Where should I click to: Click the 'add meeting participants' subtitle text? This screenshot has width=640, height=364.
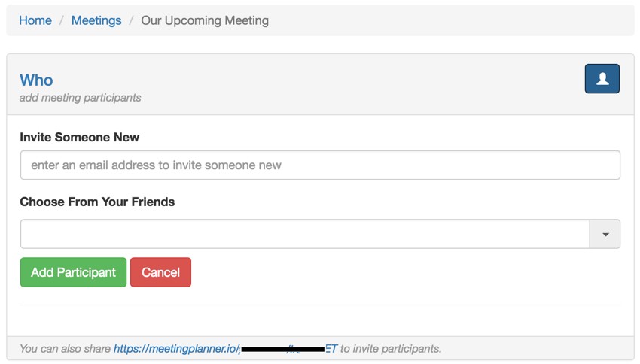80,98
